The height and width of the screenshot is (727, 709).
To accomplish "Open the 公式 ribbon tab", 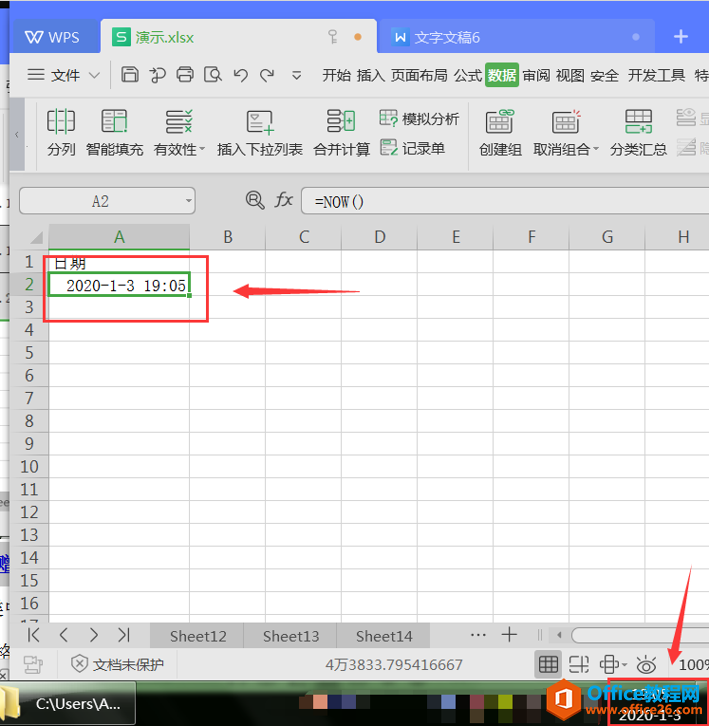I will 468,75.
